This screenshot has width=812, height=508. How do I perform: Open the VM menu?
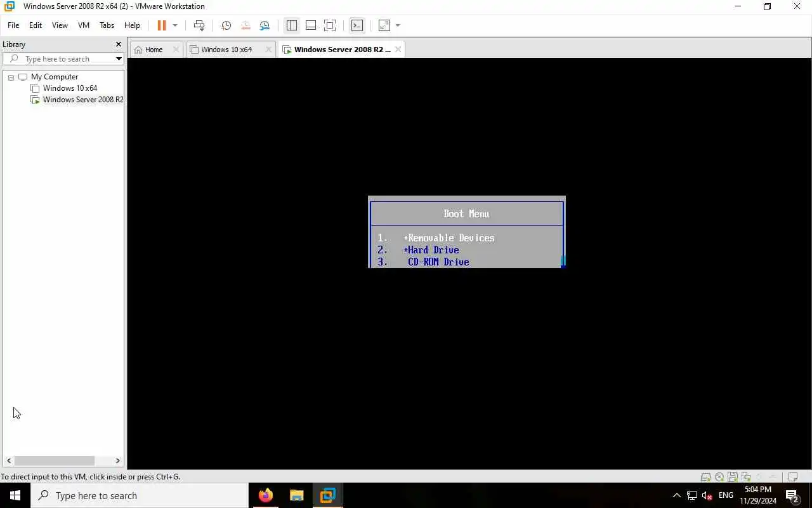pos(84,25)
